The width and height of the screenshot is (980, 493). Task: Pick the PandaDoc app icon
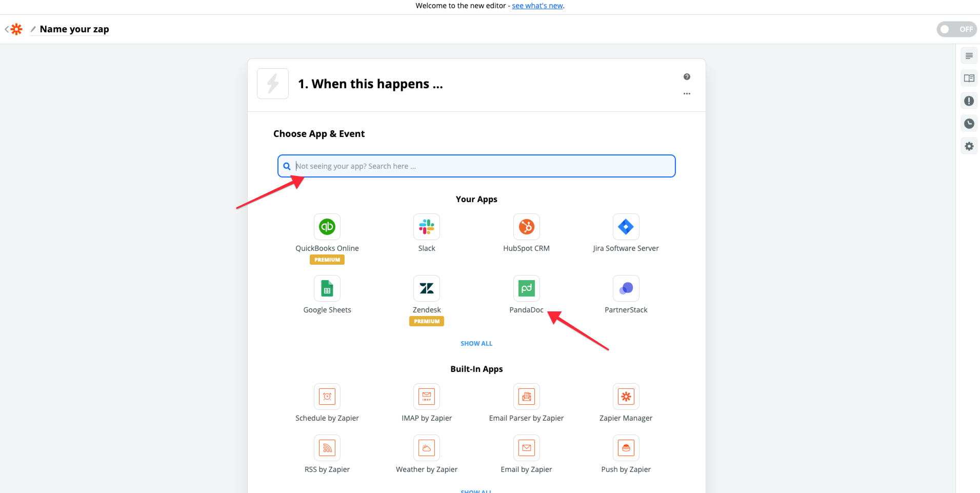click(527, 288)
